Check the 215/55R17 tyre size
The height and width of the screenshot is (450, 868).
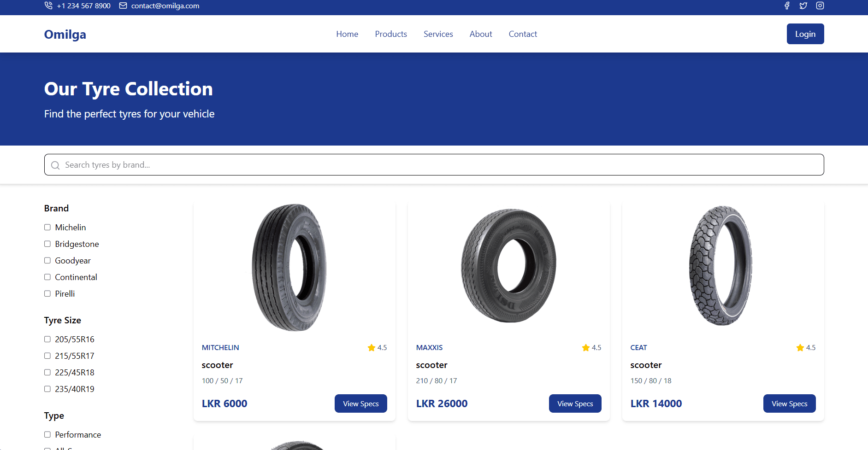click(x=47, y=356)
